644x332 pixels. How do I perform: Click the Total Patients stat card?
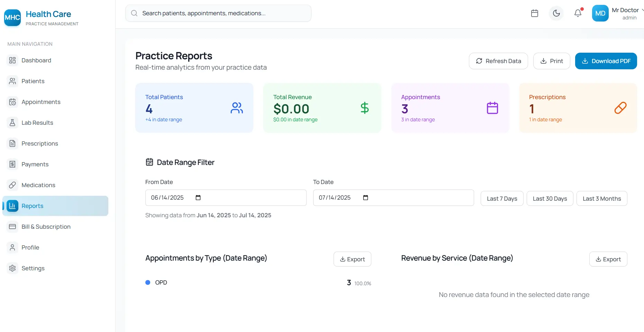tap(194, 108)
